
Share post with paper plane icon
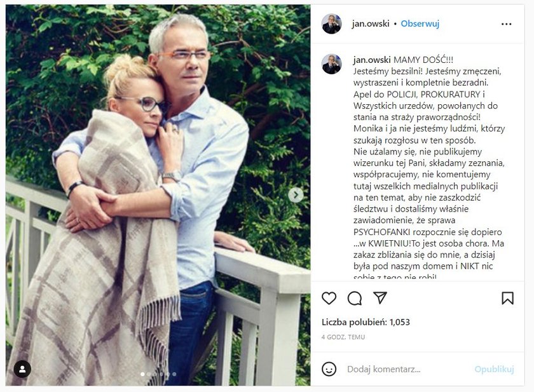click(380, 298)
